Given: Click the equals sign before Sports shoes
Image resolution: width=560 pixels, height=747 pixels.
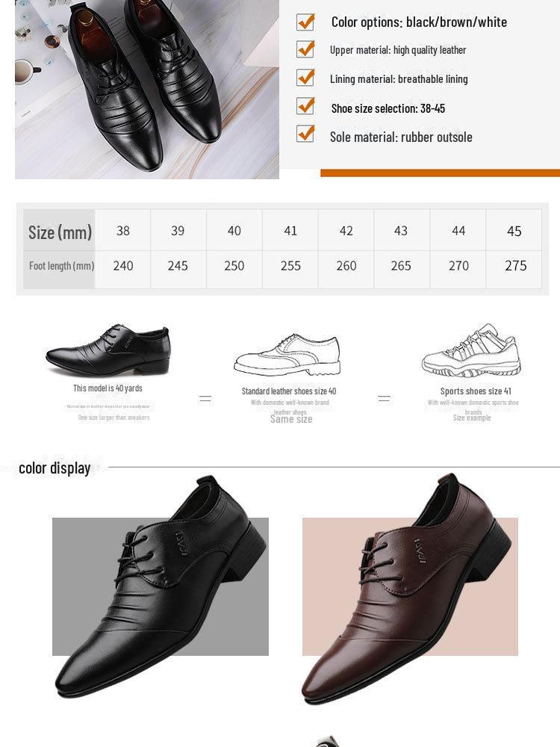Looking at the screenshot, I should (x=384, y=399).
